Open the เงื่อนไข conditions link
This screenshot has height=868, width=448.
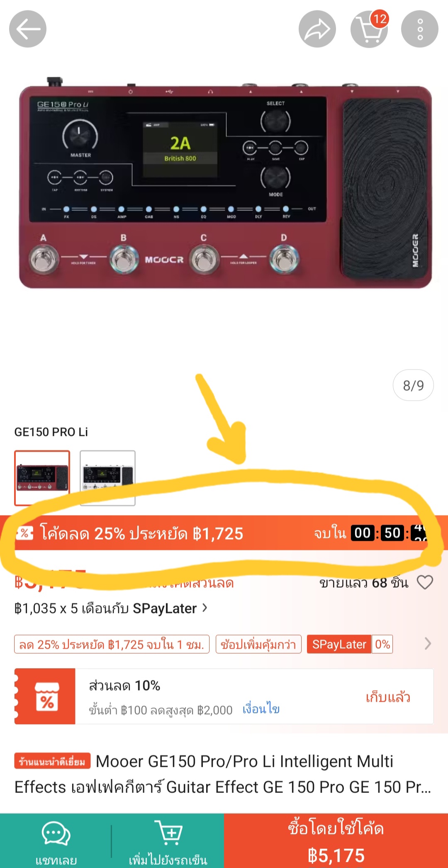coord(261,709)
